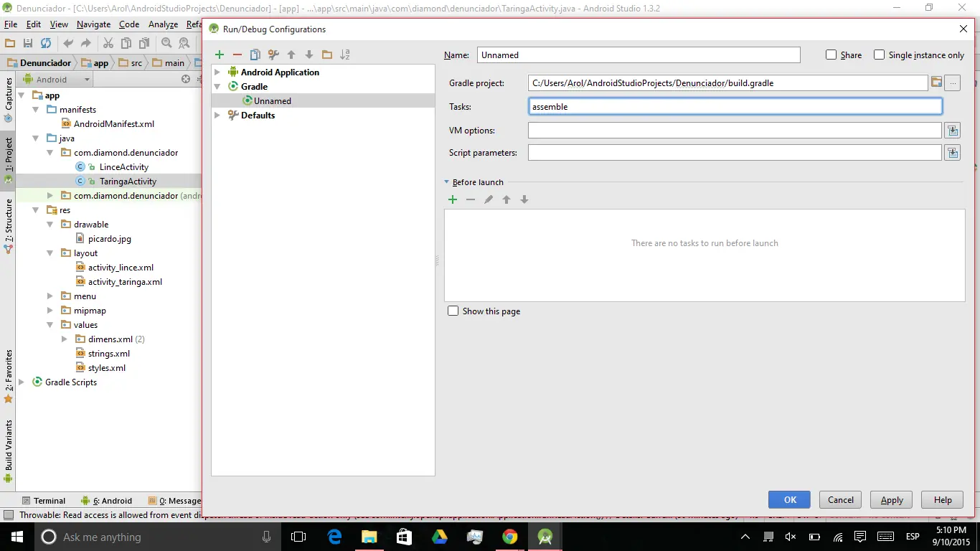This screenshot has width=980, height=551.
Task: Select the Unnamed Gradle configuration
Action: [324, 101]
